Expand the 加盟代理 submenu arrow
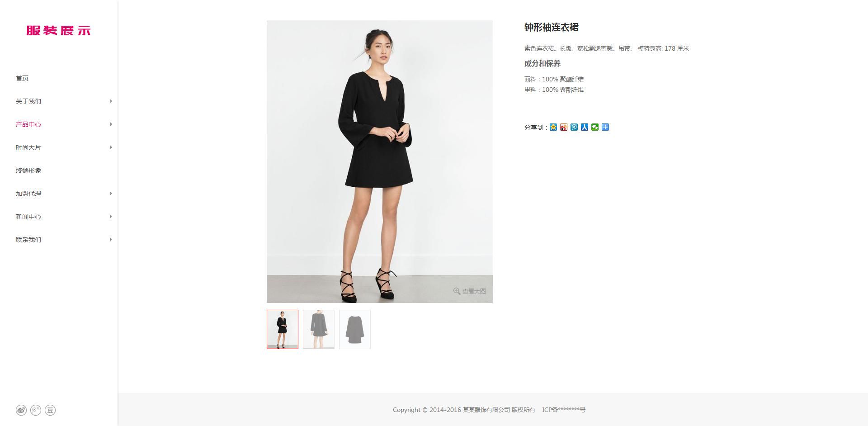 tap(111, 194)
